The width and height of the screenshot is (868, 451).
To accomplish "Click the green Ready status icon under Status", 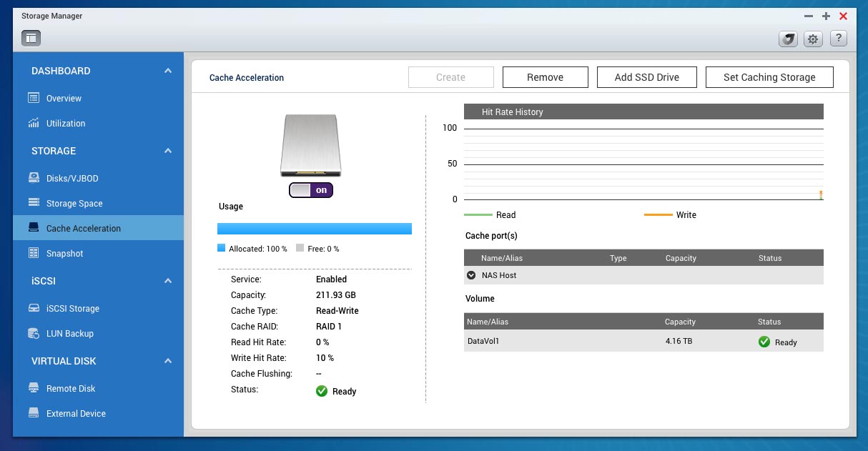I will coord(322,391).
